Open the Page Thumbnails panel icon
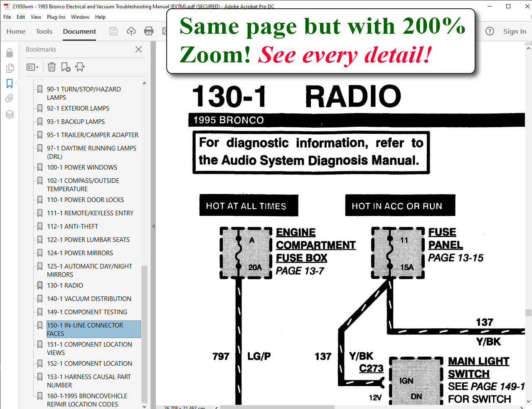The height and width of the screenshot is (409, 532). click(x=10, y=68)
